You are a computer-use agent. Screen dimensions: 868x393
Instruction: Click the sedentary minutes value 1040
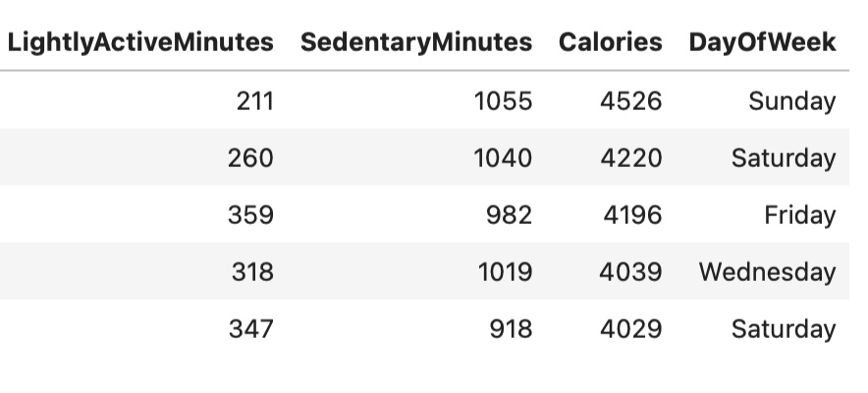click(503, 158)
